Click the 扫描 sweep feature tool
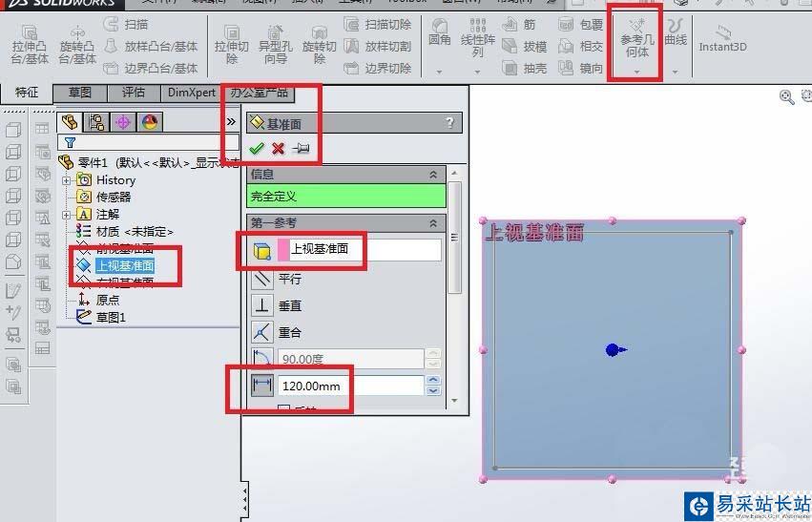The image size is (812, 522). (x=126, y=25)
